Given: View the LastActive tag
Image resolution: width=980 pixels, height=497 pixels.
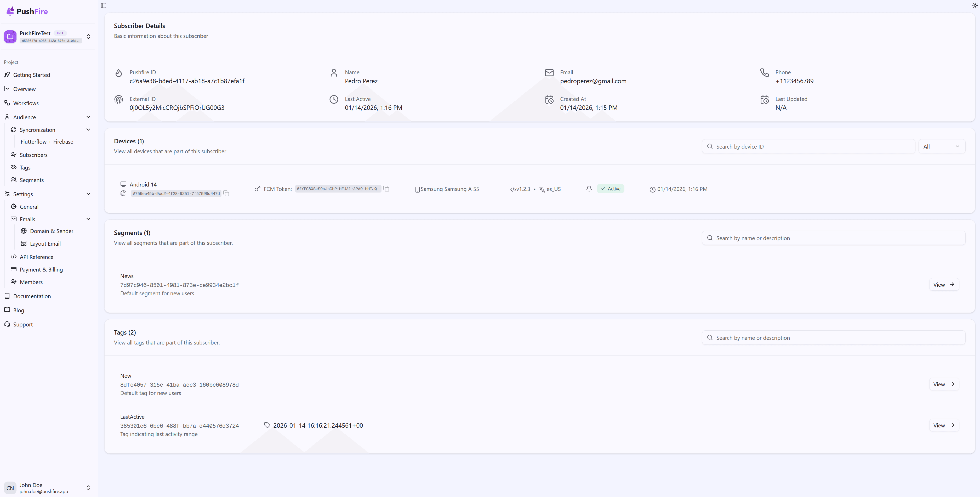Looking at the screenshot, I should pyautogui.click(x=943, y=425).
